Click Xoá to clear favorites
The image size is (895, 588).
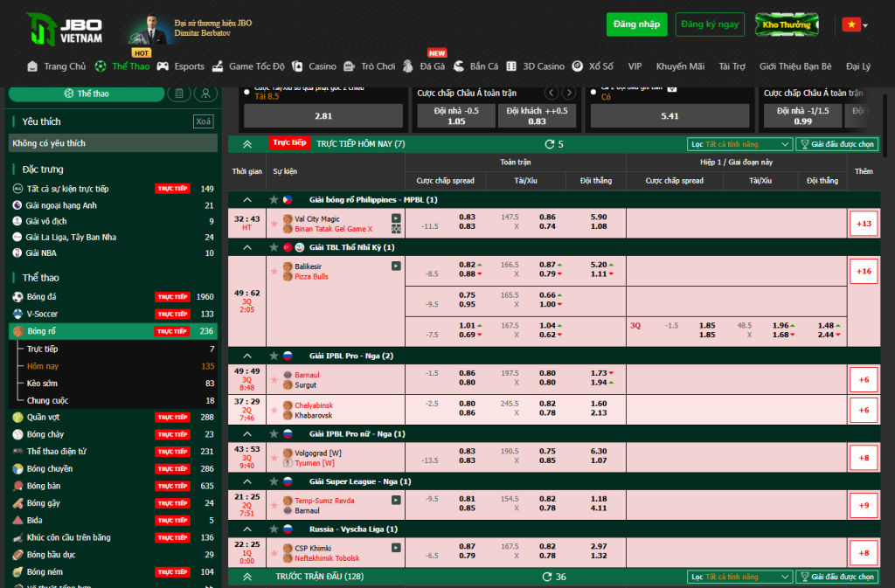(203, 121)
